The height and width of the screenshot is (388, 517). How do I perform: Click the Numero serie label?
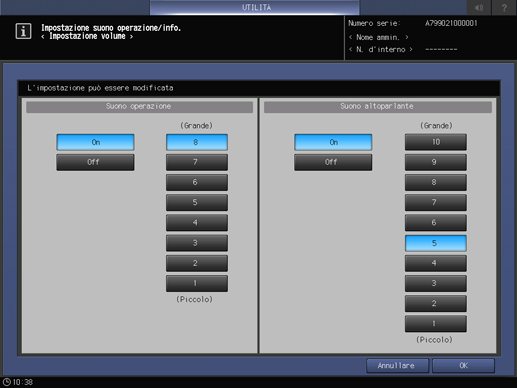click(x=374, y=23)
